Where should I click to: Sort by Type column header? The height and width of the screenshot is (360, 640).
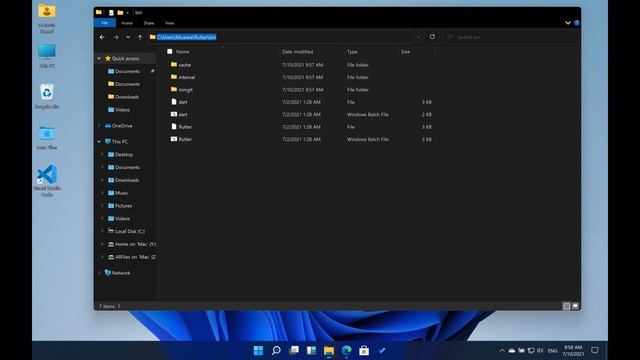[x=352, y=52]
